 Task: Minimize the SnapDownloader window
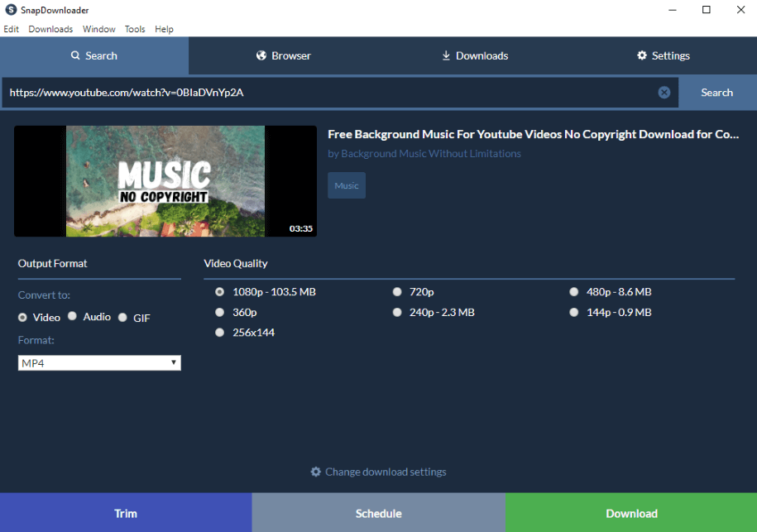tap(672, 10)
